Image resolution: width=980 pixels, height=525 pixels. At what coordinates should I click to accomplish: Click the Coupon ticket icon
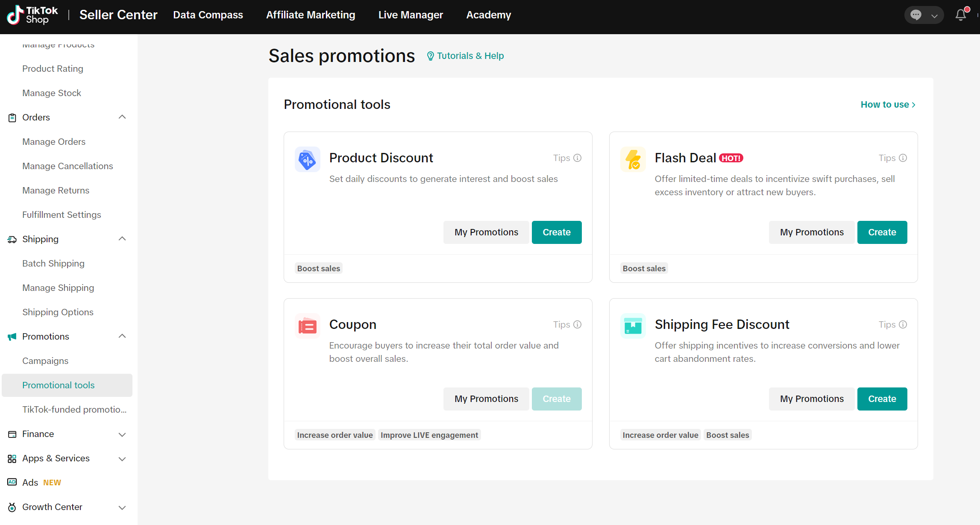(307, 326)
